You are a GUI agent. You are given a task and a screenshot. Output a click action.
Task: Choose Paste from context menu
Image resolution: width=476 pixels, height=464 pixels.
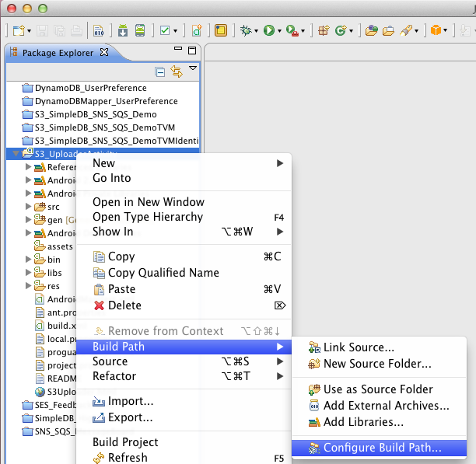click(x=184, y=289)
